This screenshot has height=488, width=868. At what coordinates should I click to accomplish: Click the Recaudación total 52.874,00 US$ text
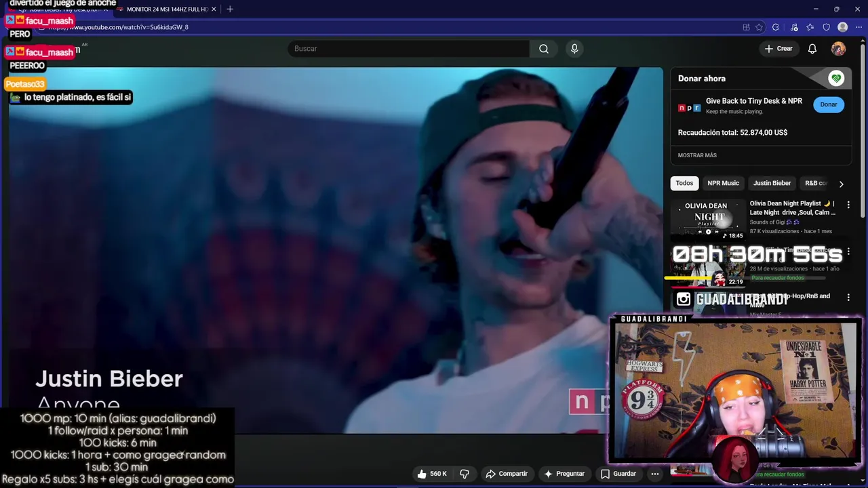[x=732, y=133]
